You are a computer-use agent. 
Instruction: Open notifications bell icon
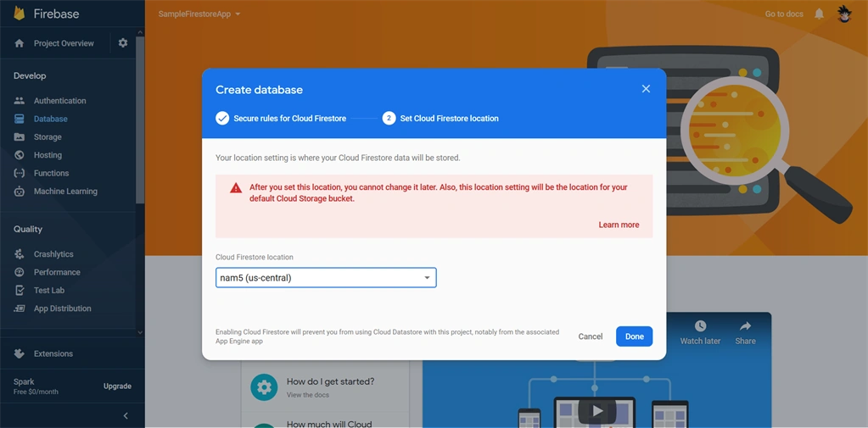click(x=820, y=14)
